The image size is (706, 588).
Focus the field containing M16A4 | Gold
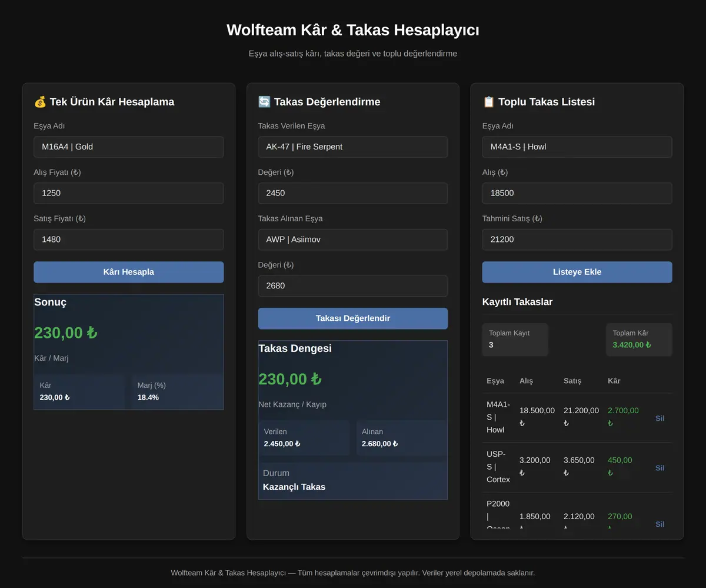[x=129, y=147]
